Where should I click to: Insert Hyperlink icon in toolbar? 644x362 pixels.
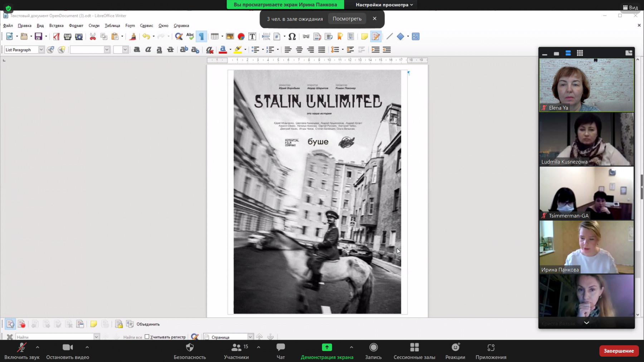click(306, 36)
